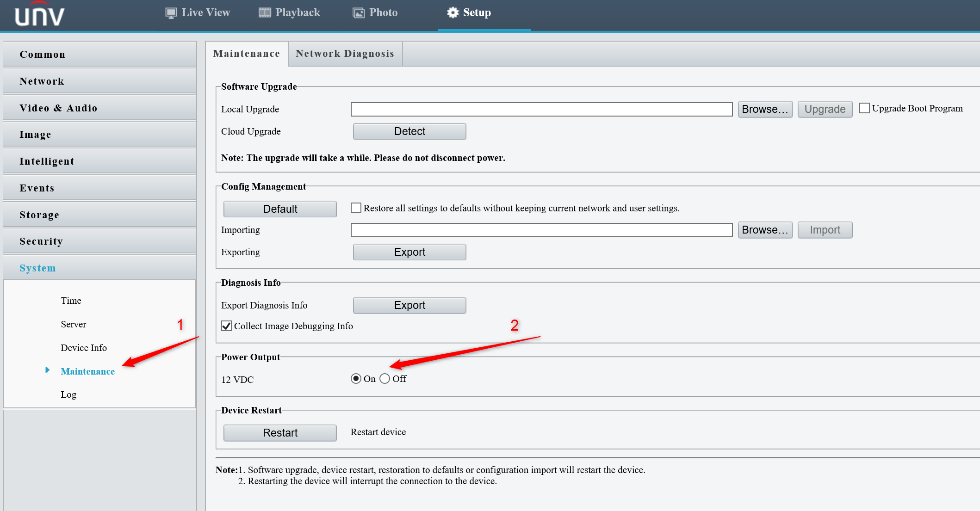Click the Setup gear icon

[453, 12]
